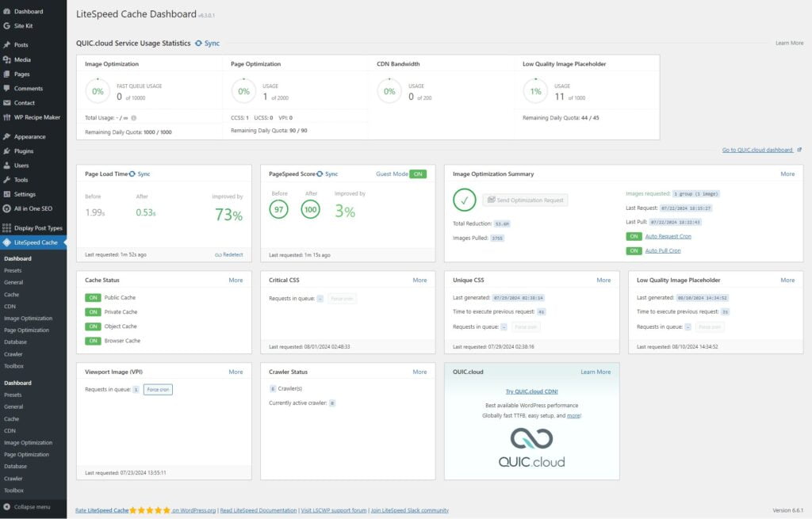Open More in Image Optimization Summary card
The image size is (812, 519).
coord(787,174)
